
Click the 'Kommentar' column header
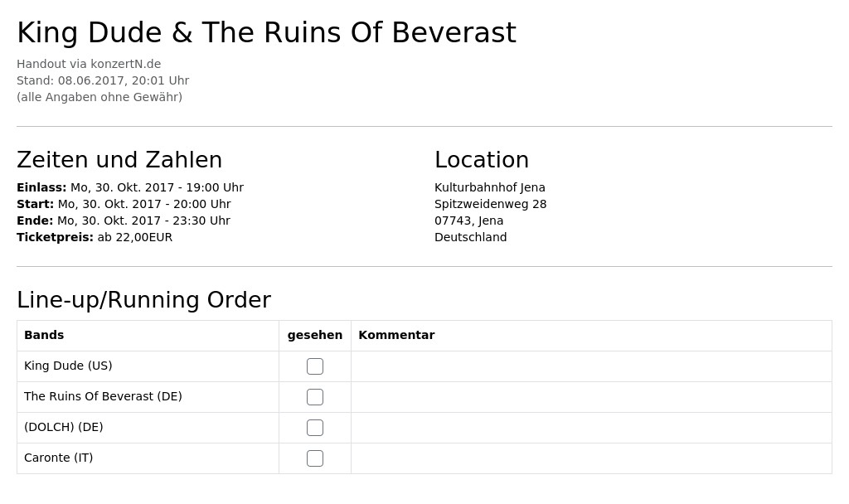[396, 335]
